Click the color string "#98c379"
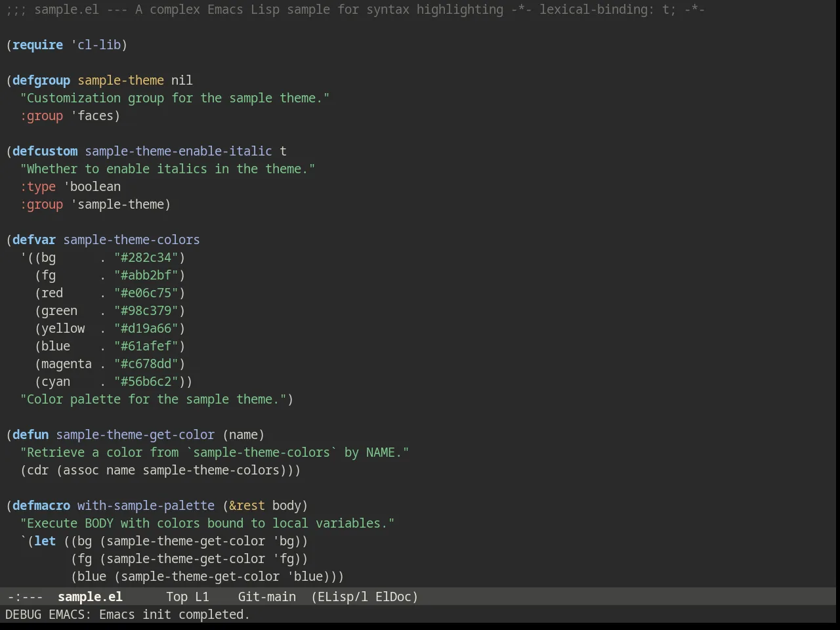The width and height of the screenshot is (840, 630). (146, 310)
